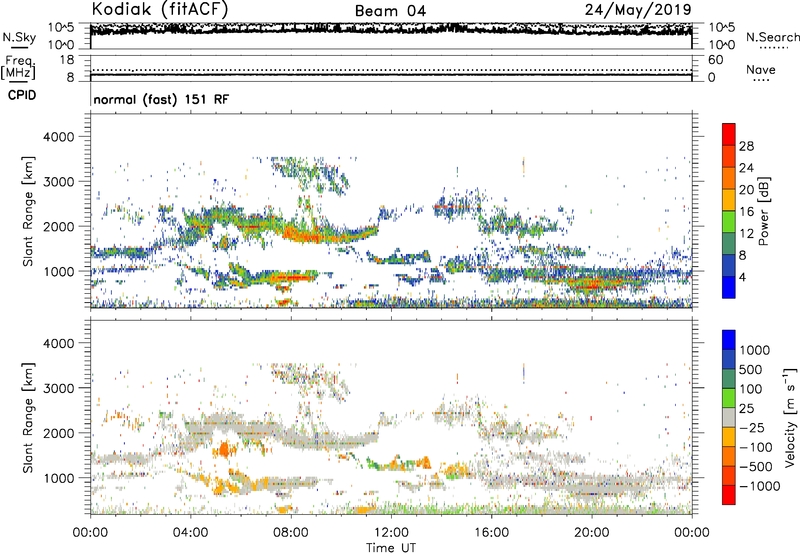Image resolution: width=800 pixels, height=554 pixels.
Task: Click the "08:00" time axis label
Action: click(x=290, y=533)
